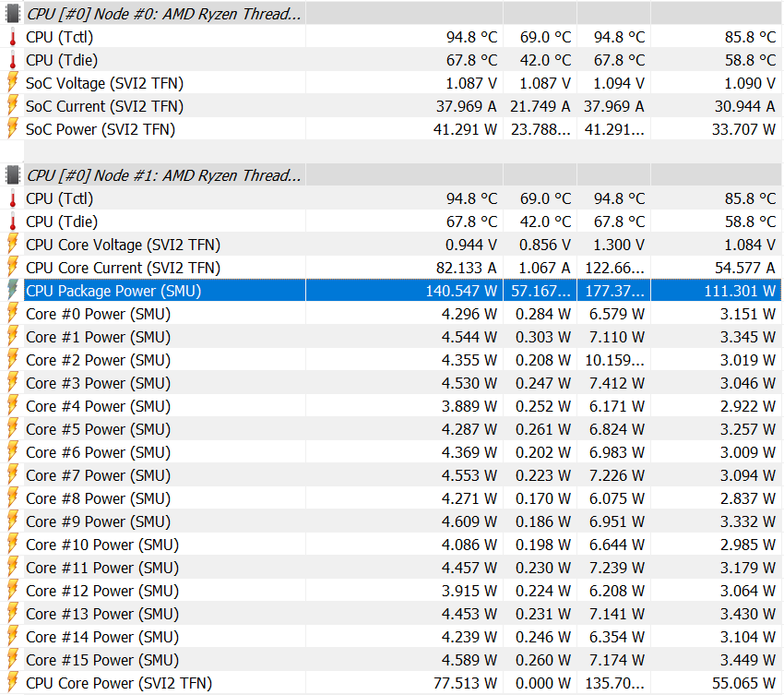Select the SoC Current (SVI2 TFN) sensor row
Image resolution: width=784 pixels, height=695 pixels.
(x=104, y=106)
